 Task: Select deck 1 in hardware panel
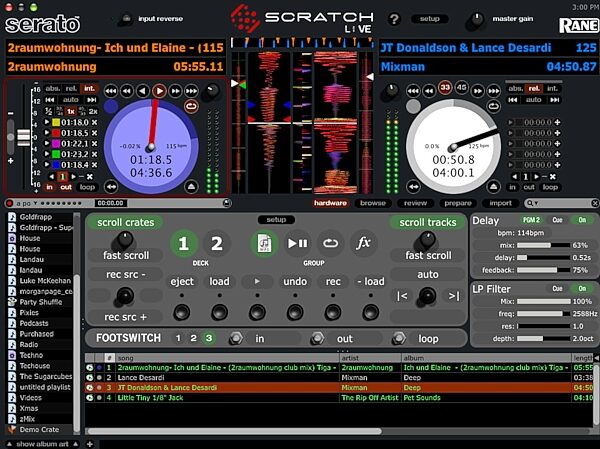[184, 243]
